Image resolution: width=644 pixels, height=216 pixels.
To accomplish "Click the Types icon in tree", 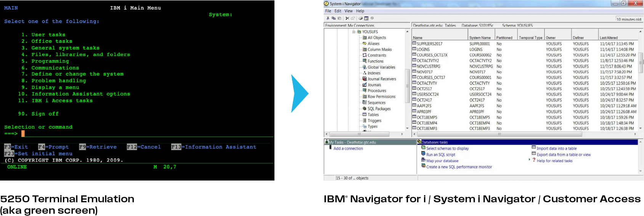I will click(x=365, y=126).
